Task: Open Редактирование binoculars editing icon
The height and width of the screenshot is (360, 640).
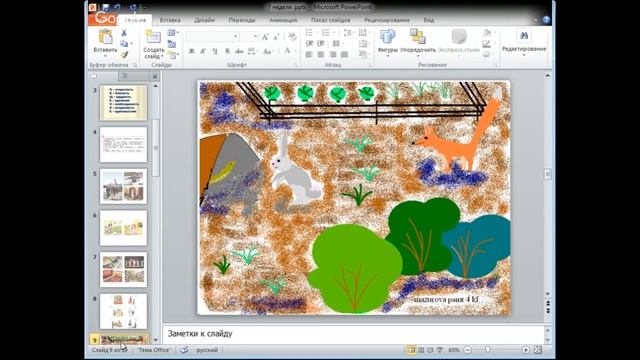Action: tap(524, 36)
